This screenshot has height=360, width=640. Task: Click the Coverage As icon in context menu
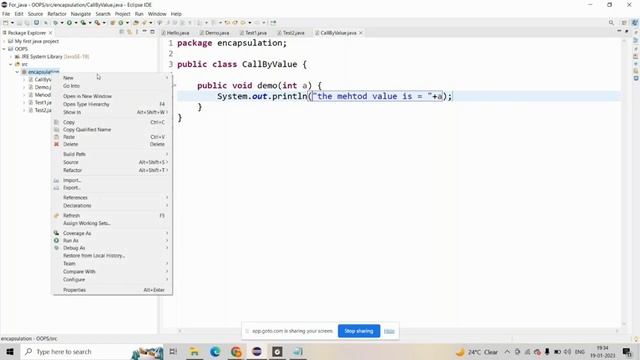click(56, 233)
